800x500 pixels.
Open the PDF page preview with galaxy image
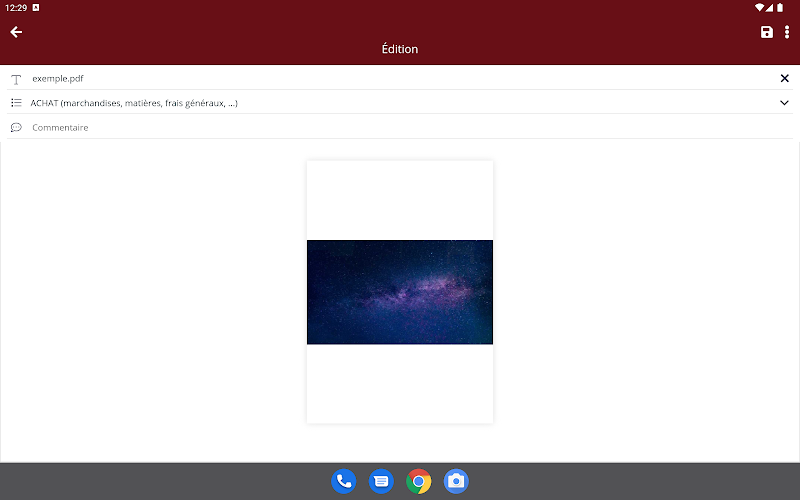(x=400, y=292)
